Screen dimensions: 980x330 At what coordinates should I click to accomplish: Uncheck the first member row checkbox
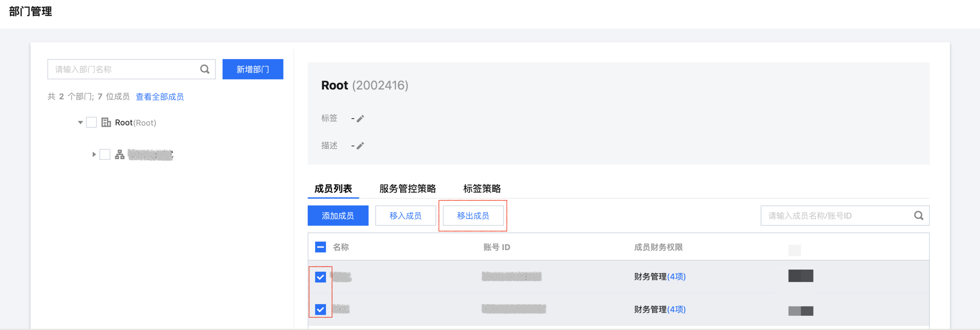pos(320,277)
